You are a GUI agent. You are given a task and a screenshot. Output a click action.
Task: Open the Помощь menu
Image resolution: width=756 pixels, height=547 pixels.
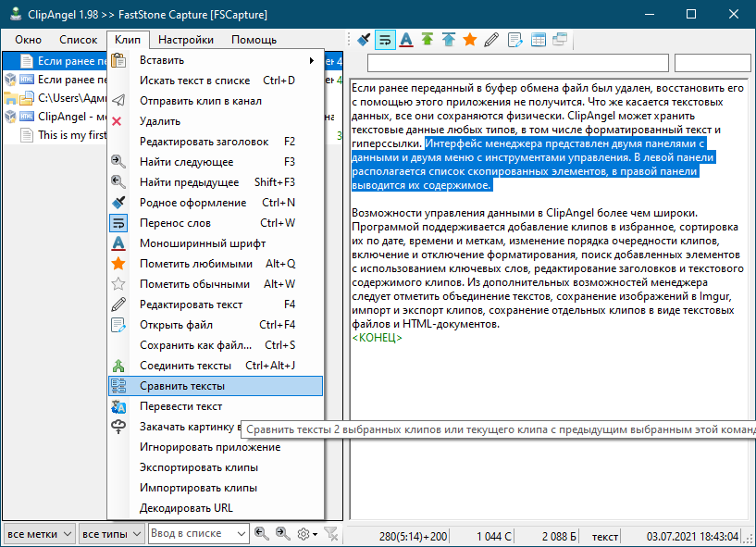click(x=254, y=40)
